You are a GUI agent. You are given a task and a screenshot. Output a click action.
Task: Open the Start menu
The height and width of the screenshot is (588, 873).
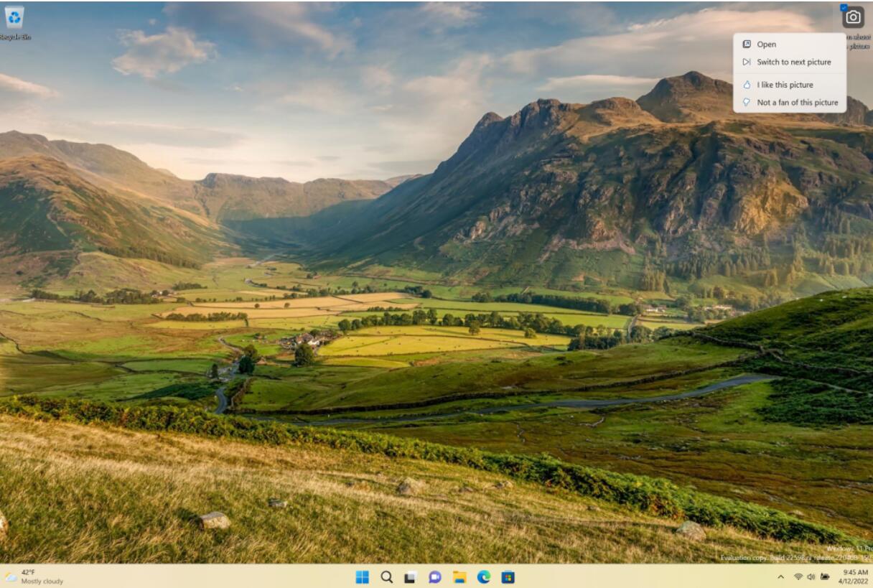click(363, 577)
